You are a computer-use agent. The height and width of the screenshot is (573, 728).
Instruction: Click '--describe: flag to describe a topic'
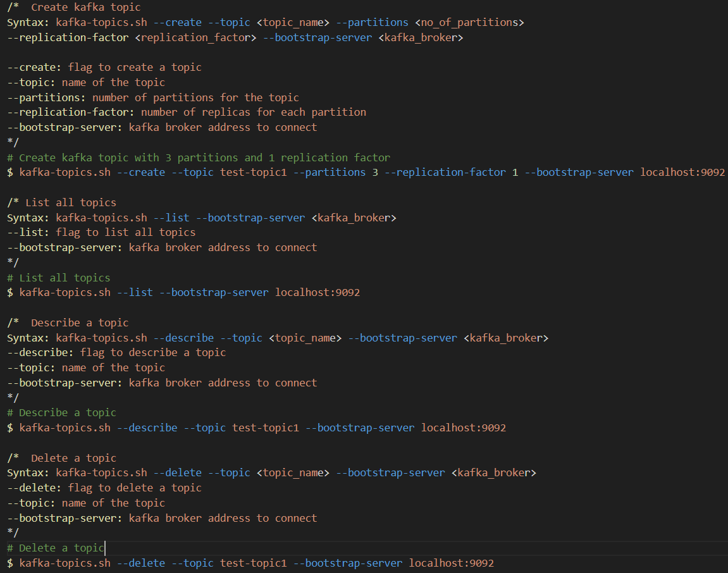click(116, 353)
